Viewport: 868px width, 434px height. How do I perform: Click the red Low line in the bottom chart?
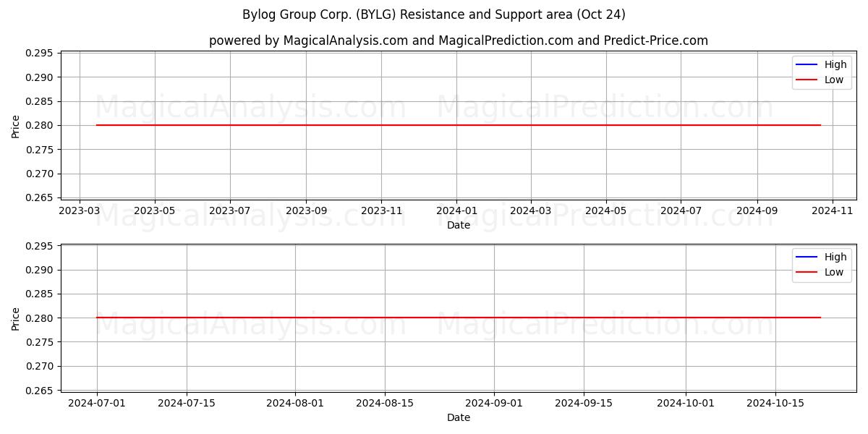(459, 318)
